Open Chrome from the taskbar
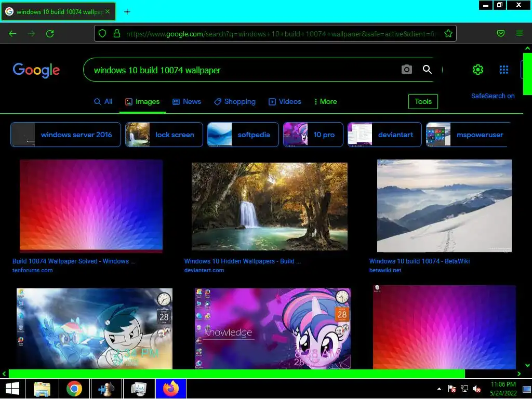The width and height of the screenshot is (532, 399). click(x=74, y=389)
